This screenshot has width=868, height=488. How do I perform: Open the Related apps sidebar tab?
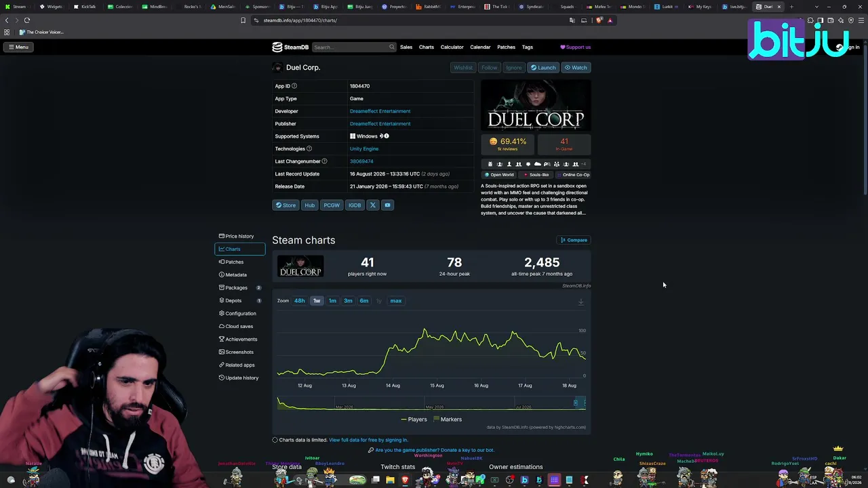(239, 365)
